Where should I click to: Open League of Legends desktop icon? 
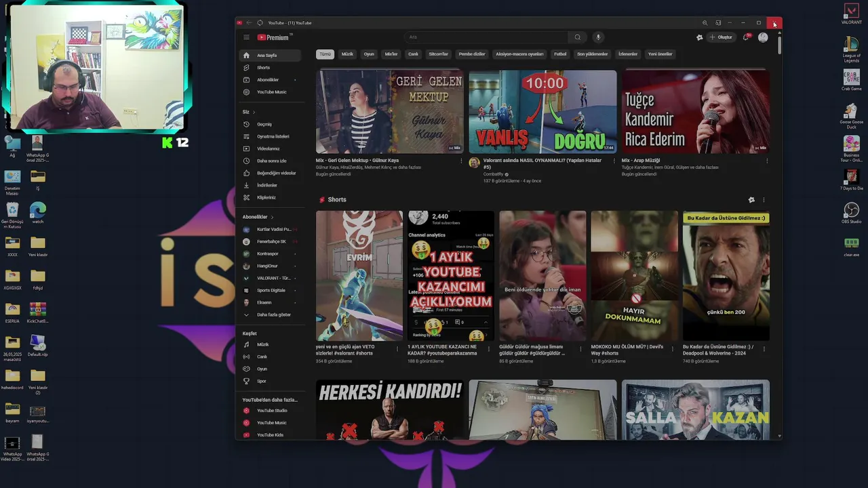coord(851,49)
